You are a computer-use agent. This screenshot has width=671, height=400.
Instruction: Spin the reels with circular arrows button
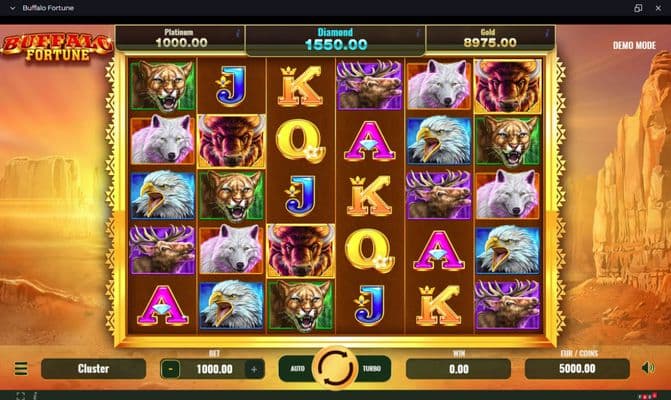click(336, 368)
